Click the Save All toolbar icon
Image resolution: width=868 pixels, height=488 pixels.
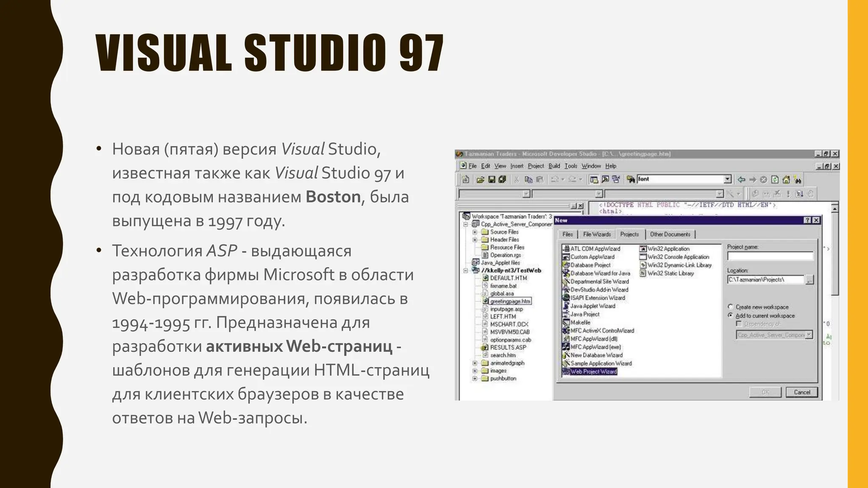502,180
